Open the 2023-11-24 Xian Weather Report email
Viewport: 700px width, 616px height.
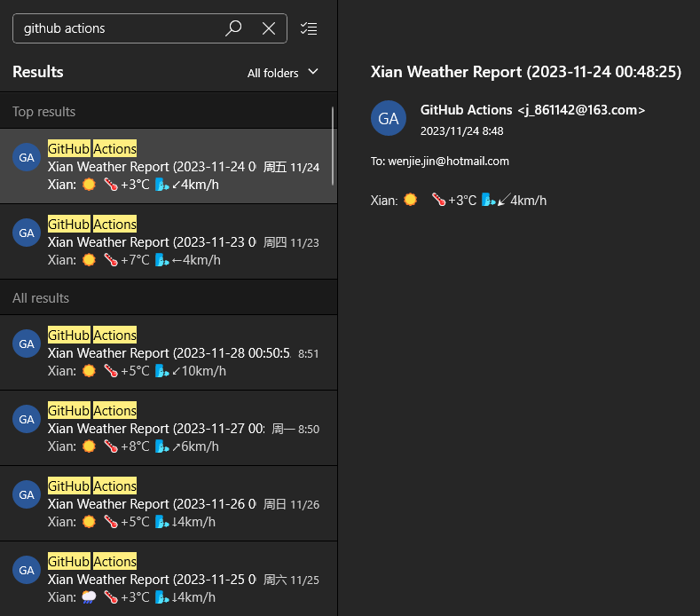point(169,166)
